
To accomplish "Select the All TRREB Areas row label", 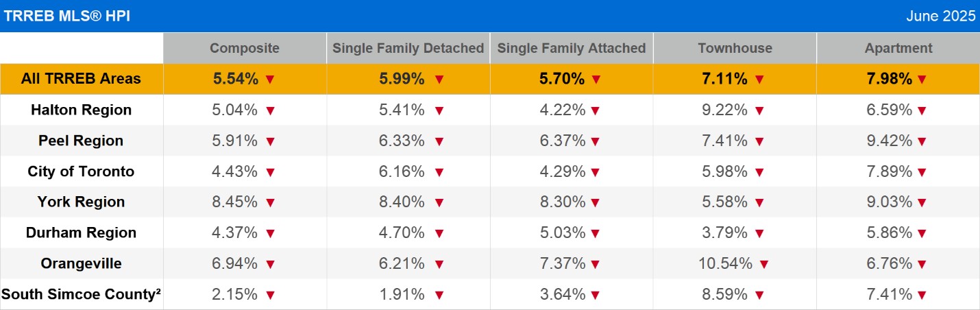I will (x=81, y=79).
